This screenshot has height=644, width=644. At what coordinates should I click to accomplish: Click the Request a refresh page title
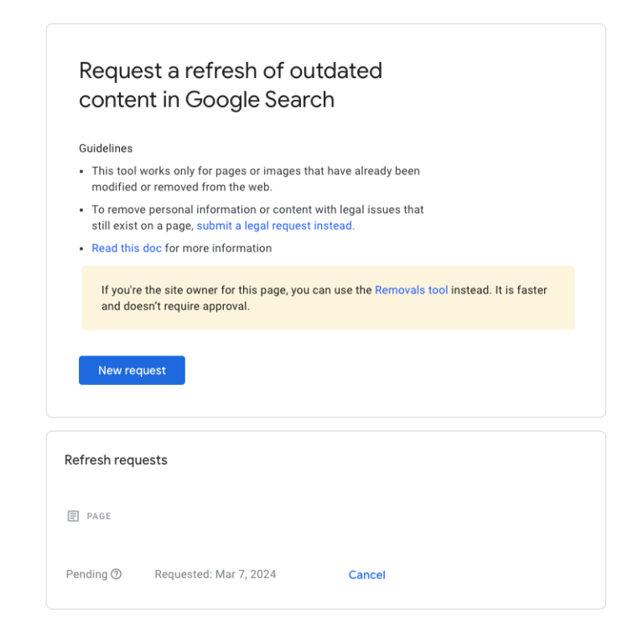click(x=230, y=70)
